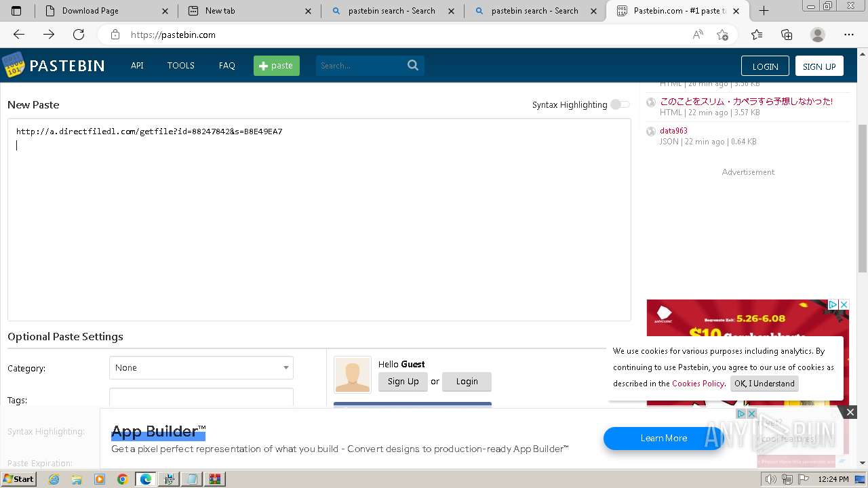View site information lock icon
The image size is (868, 488).
coord(115,35)
